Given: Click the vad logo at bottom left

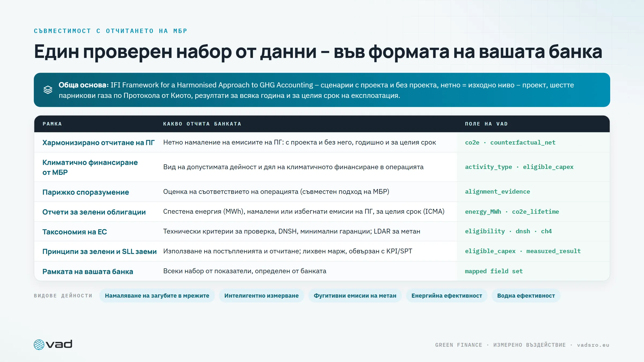Looking at the screenshot, I should [53, 345].
